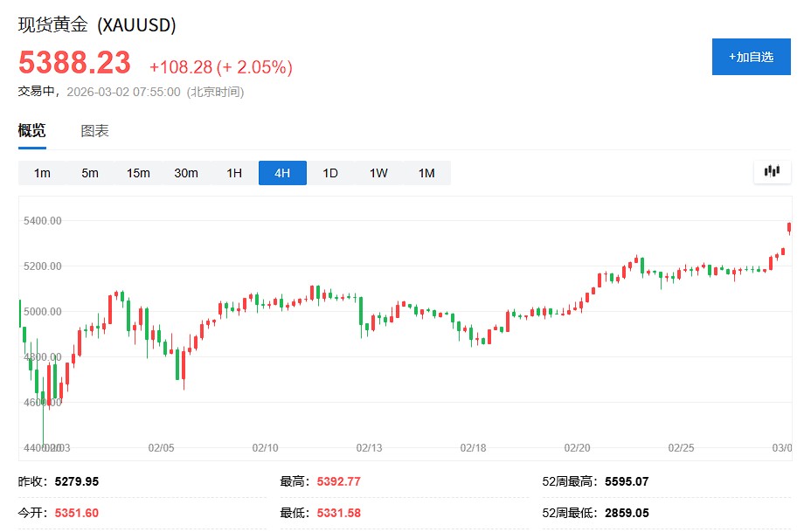This screenshot has height=532, width=804.
Task: Click the 5388.23 current price
Action: pos(75,63)
